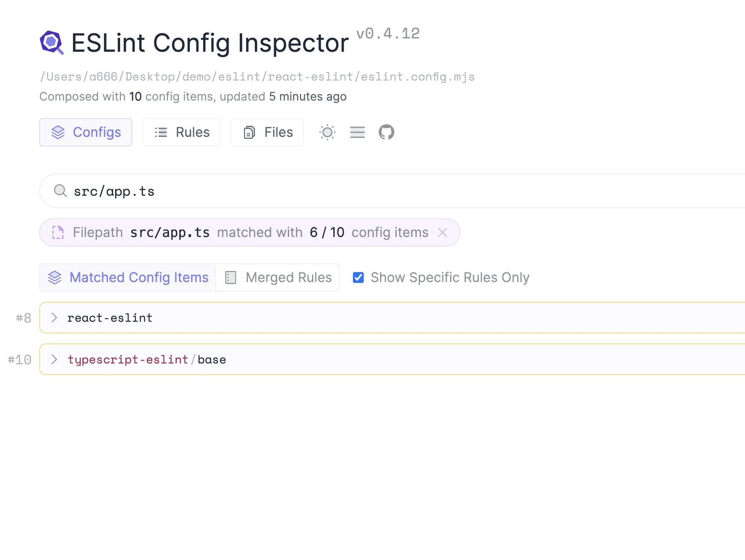Screen dimensions: 745x560
Task: Open the Files tab
Action: tap(267, 132)
